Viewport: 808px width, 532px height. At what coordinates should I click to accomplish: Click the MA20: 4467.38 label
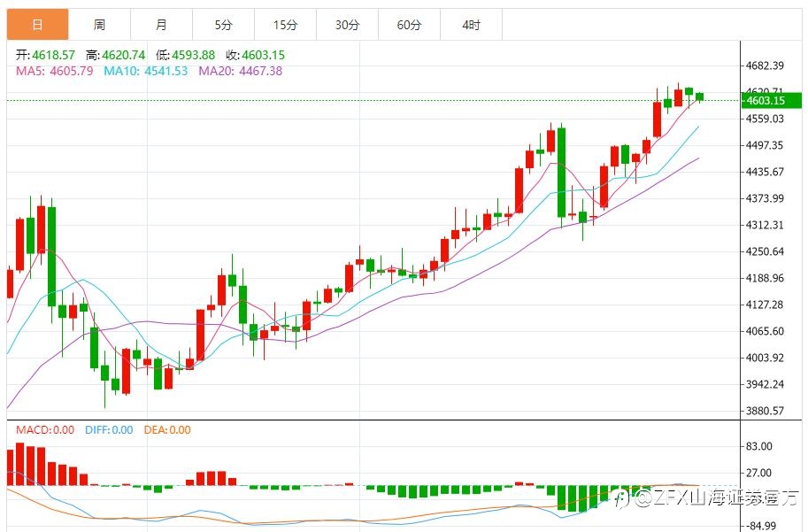pos(241,71)
